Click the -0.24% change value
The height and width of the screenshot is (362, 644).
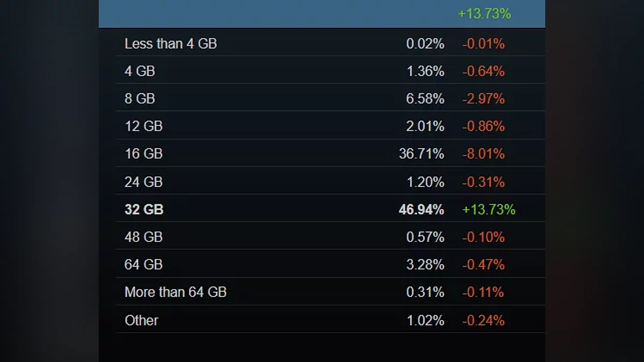pos(483,320)
